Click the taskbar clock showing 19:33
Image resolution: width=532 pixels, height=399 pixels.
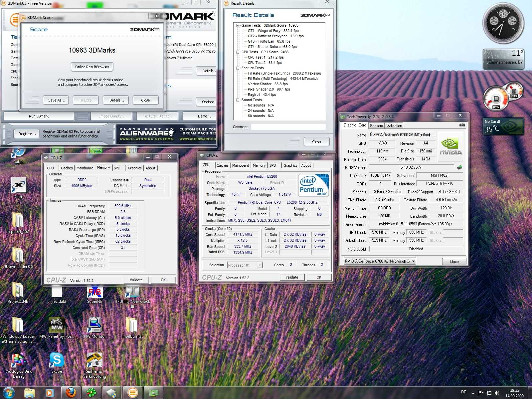click(514, 393)
